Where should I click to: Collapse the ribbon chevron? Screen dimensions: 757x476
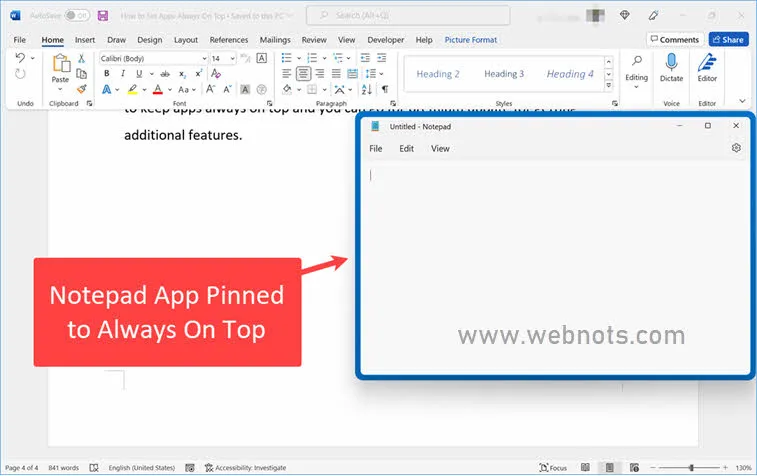coord(743,101)
